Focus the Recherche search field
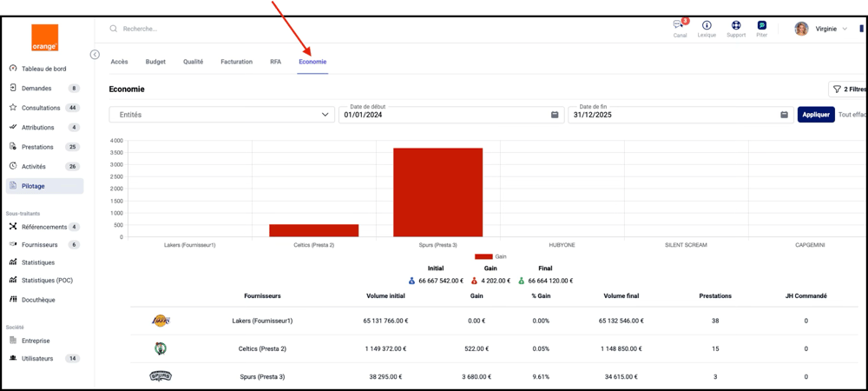 pyautogui.click(x=140, y=29)
